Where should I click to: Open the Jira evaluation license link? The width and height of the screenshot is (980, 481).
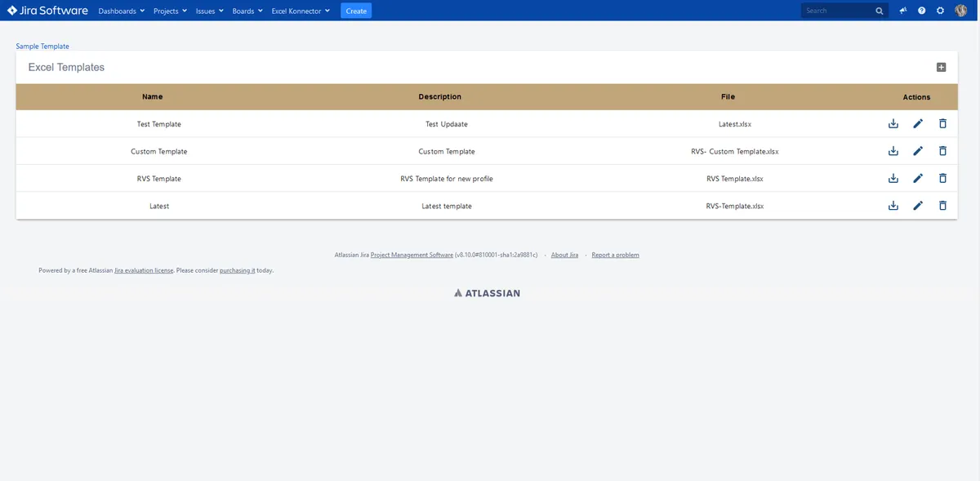tap(144, 270)
